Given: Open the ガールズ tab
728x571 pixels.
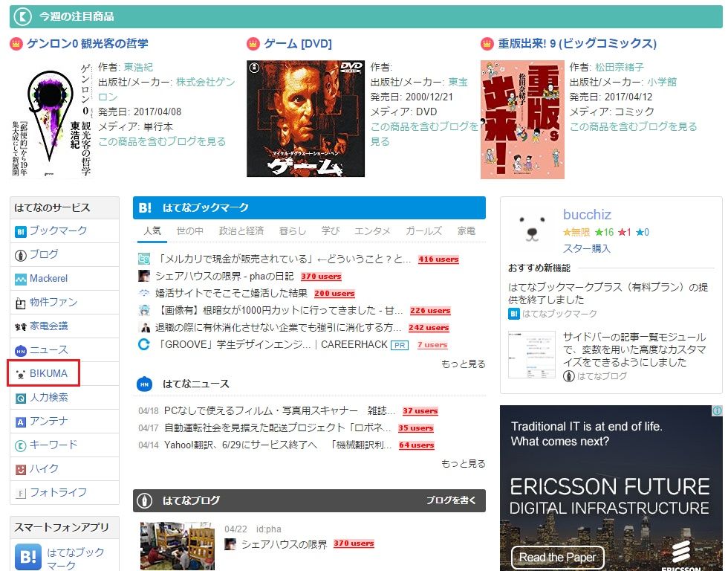Looking at the screenshot, I should [424, 230].
